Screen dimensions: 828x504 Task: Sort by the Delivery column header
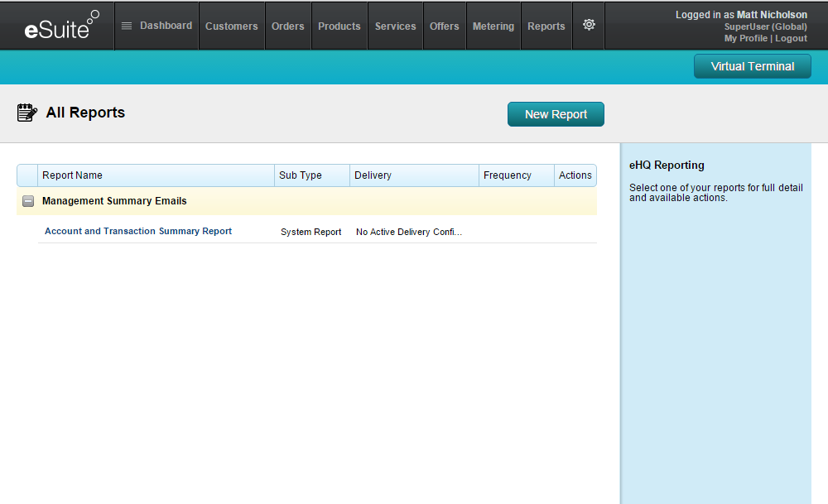click(x=373, y=175)
